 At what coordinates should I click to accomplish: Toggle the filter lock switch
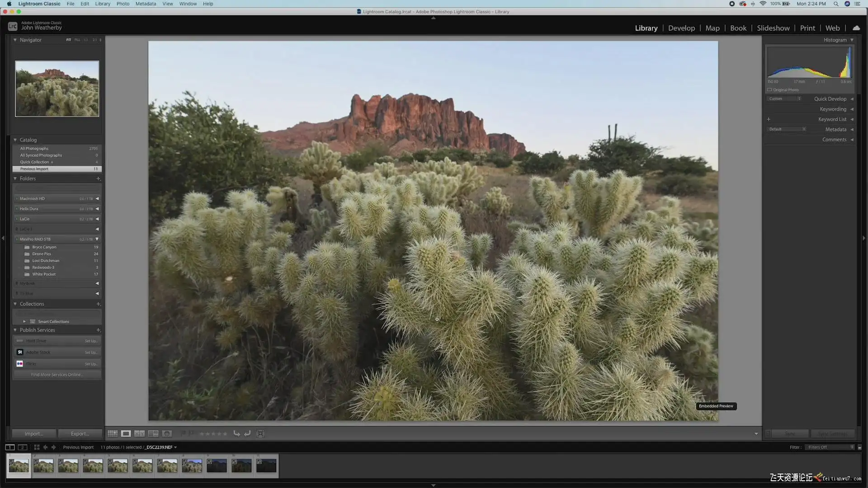pyautogui.click(x=859, y=447)
